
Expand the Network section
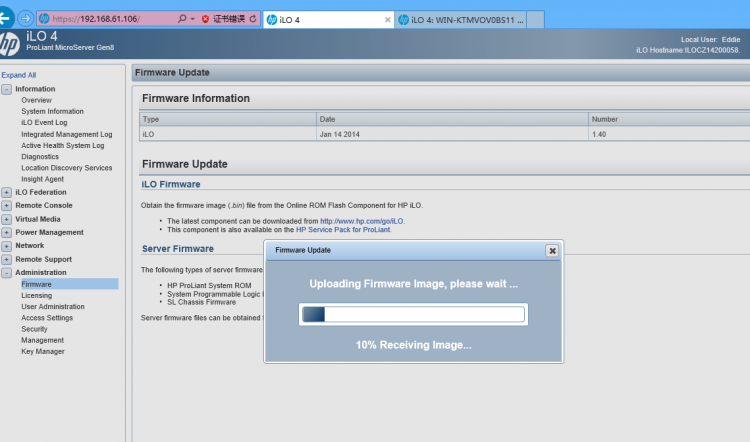pos(6,246)
